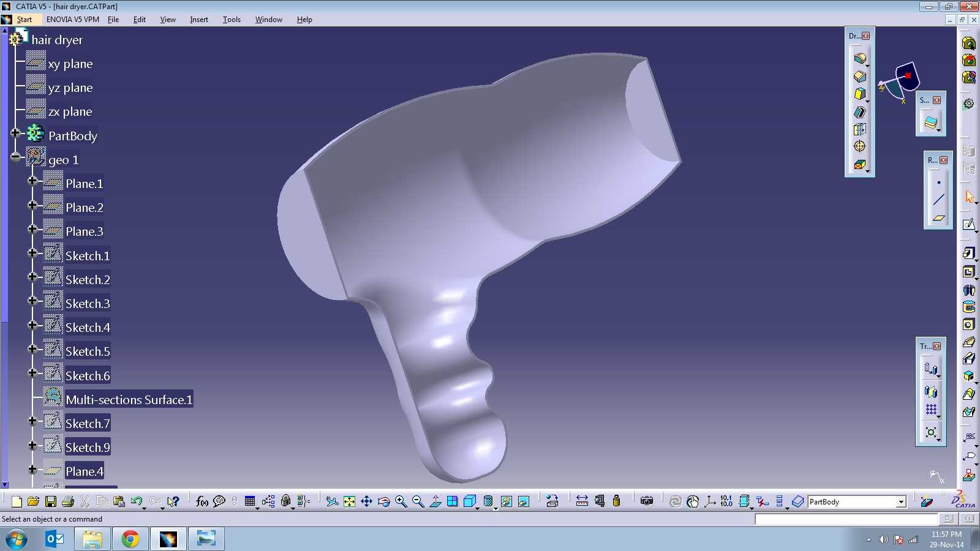Activate the Rotate view tool

(x=384, y=501)
